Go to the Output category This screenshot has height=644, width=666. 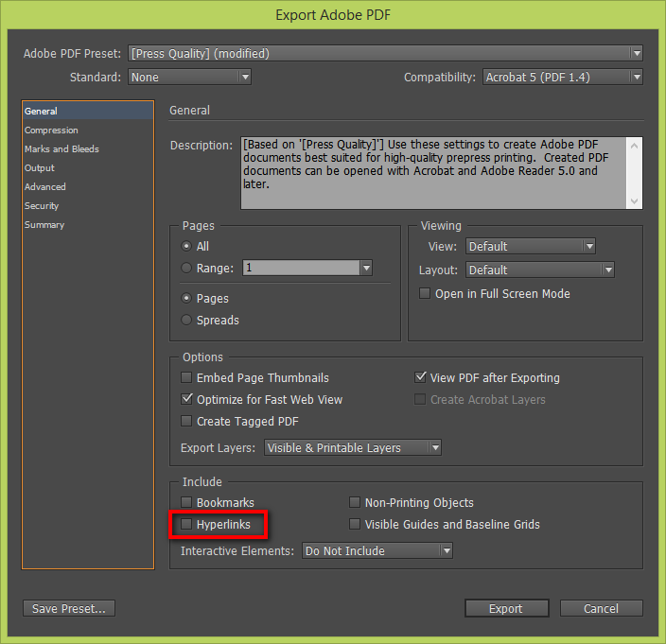[88, 168]
